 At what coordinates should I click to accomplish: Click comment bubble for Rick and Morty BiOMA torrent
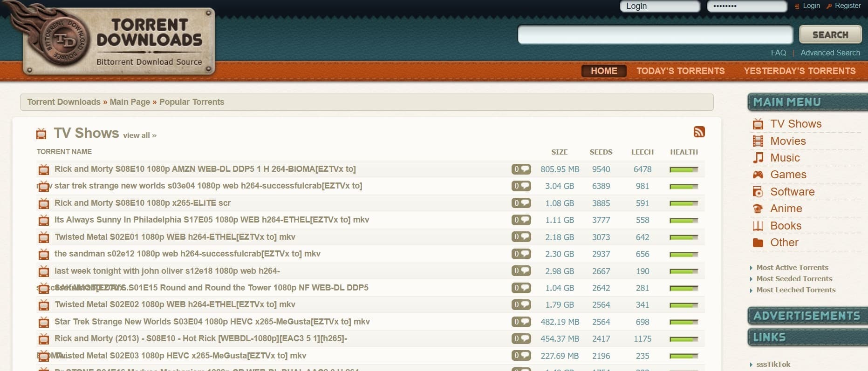tap(521, 169)
